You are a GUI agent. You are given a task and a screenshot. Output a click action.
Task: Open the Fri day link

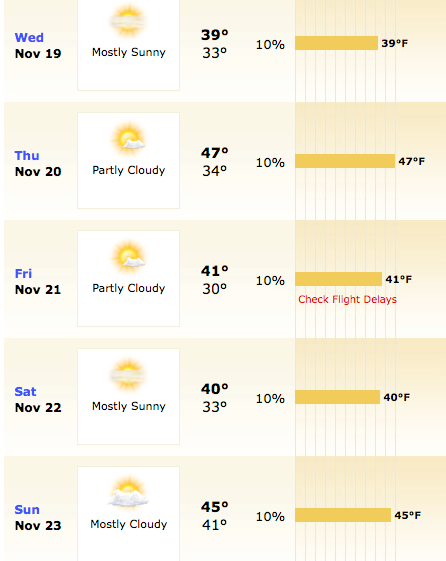[23, 274]
